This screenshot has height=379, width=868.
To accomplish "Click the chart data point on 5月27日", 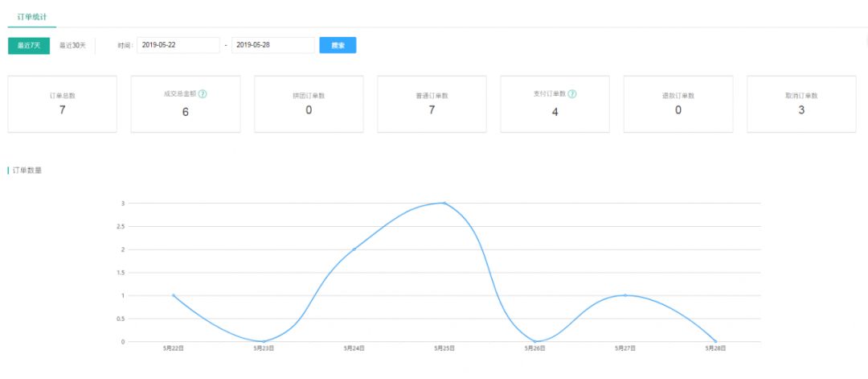I will point(625,295).
